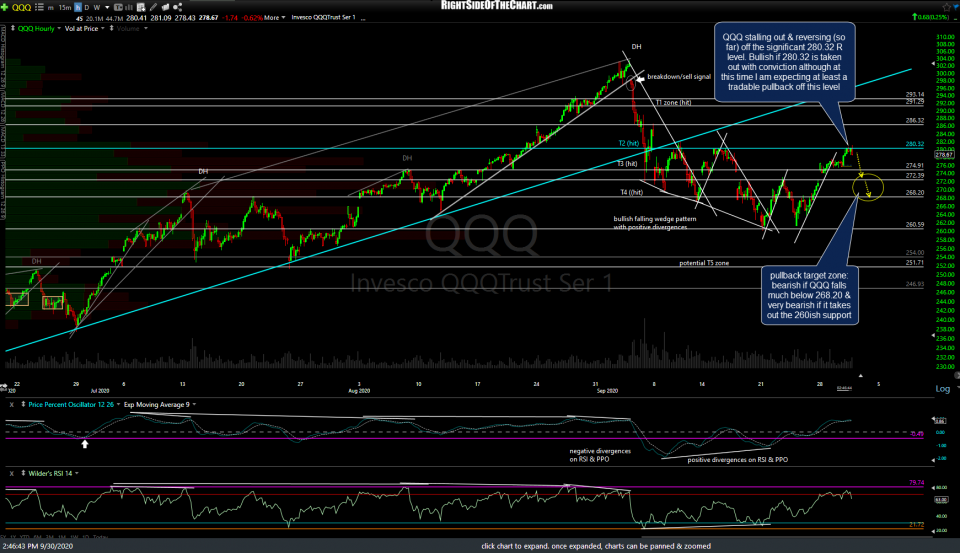Click the timestamp 2:46:43 PM 9/30/2020

38,546
